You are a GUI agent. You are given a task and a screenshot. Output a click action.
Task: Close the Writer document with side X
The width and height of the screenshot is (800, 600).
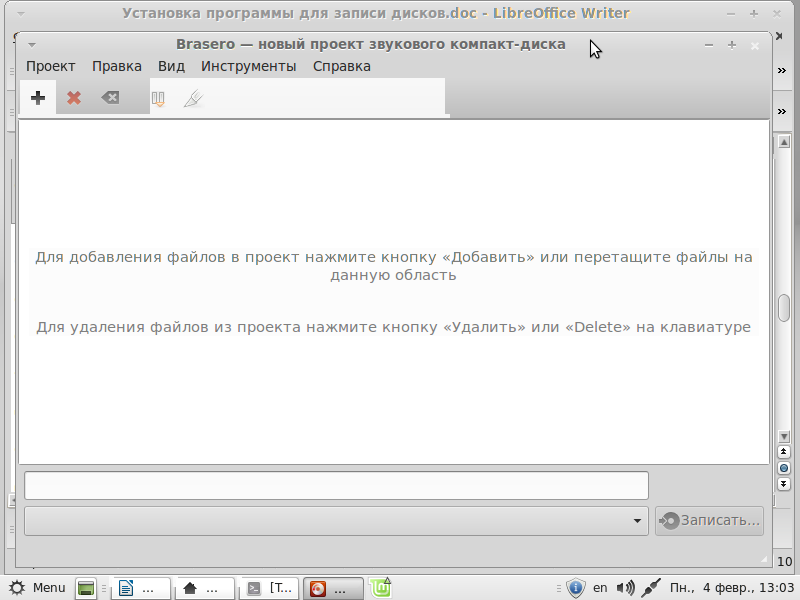coord(779,36)
